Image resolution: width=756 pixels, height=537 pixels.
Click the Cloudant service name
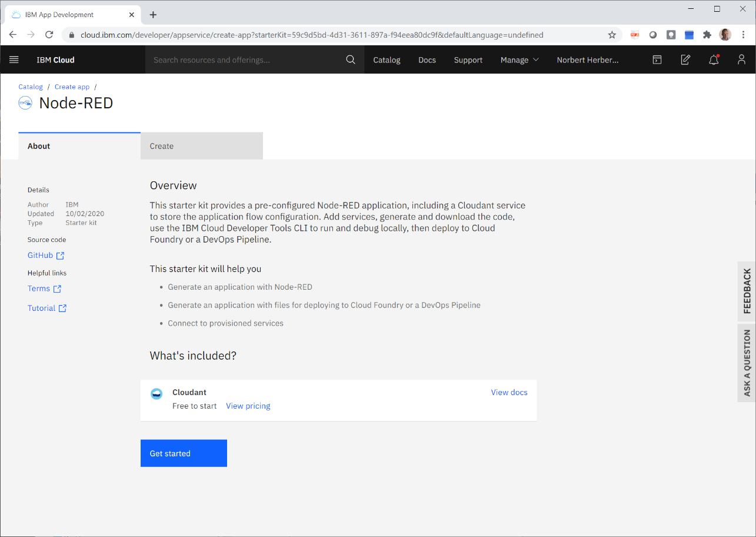189,392
